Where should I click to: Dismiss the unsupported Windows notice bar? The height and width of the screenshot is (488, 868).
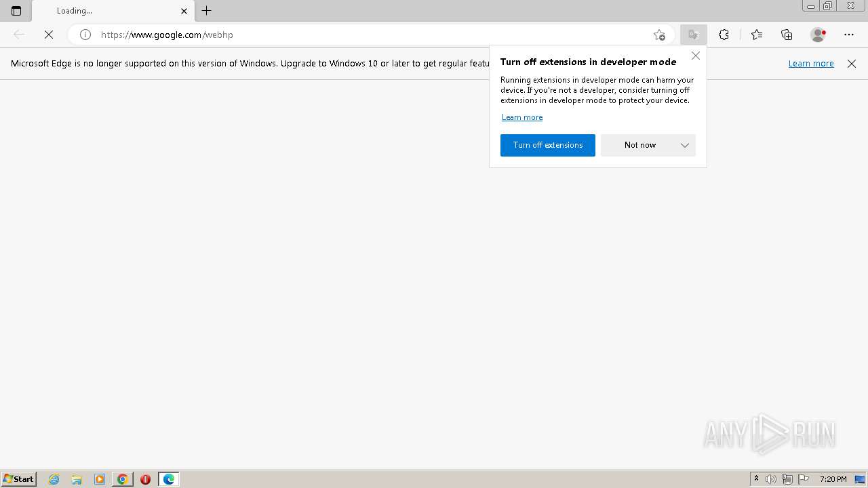pyautogui.click(x=852, y=64)
